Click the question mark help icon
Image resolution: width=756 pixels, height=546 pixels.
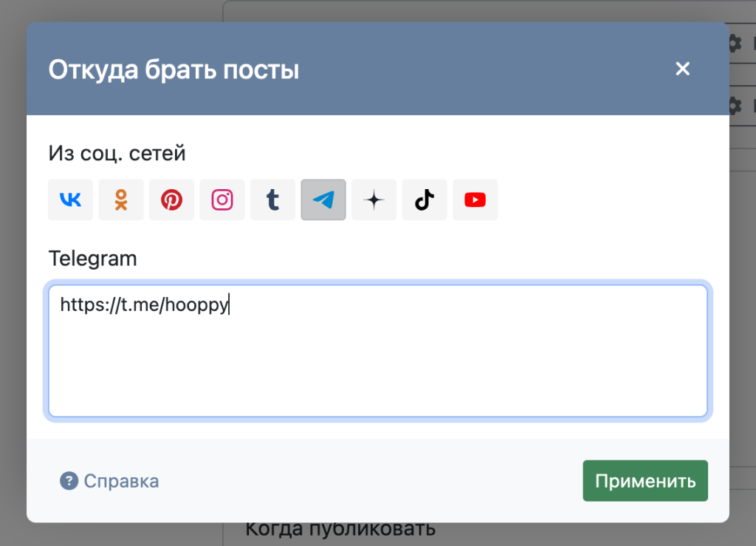pyautogui.click(x=69, y=482)
